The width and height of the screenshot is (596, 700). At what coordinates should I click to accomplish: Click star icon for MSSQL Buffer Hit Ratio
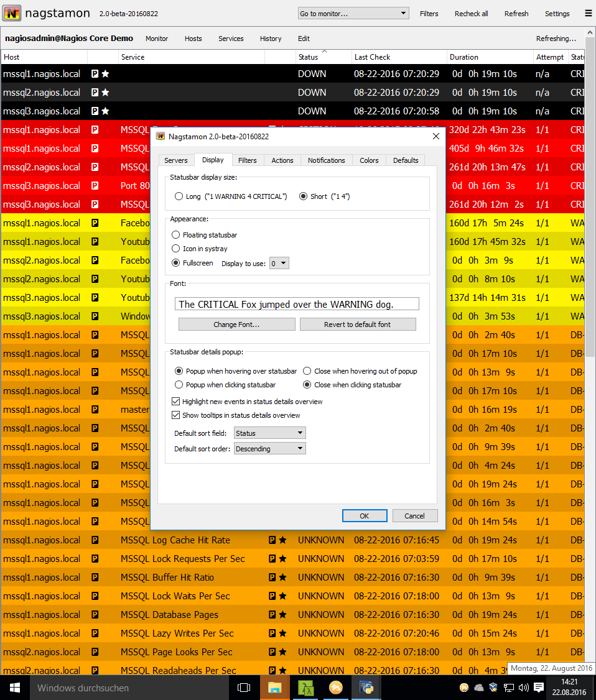pos(282,578)
